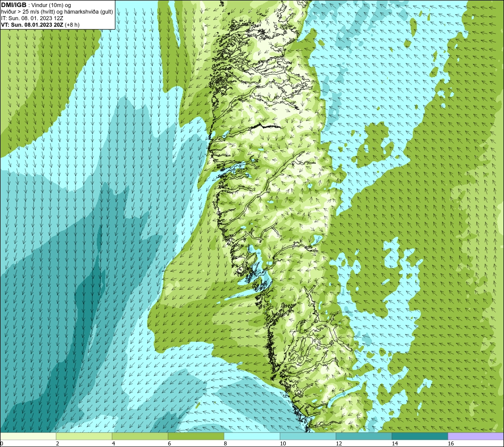Viewport: 504px width, 447px height.
Task: Click the 6–8 m/s dark green swatch
Action: click(x=196, y=436)
